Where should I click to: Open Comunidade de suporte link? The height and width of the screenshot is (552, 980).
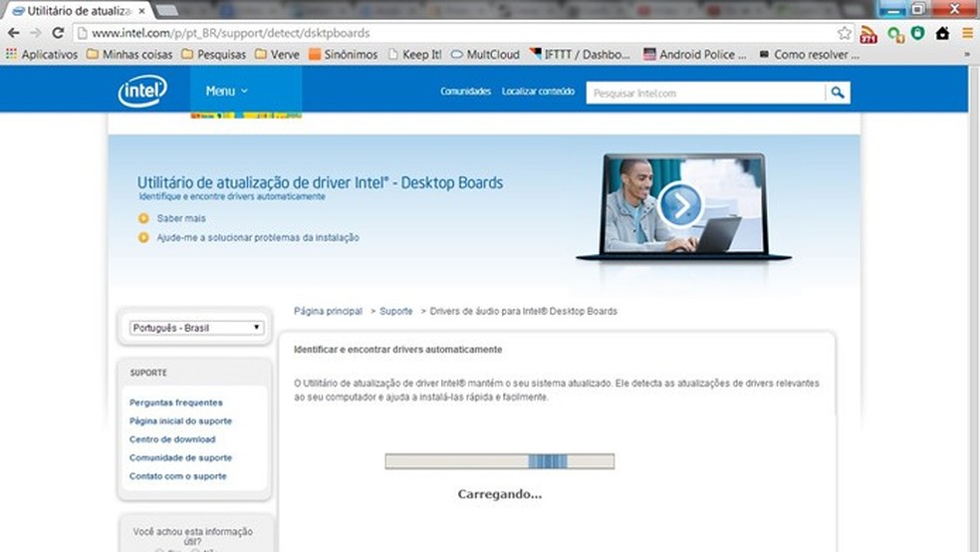tap(180, 457)
